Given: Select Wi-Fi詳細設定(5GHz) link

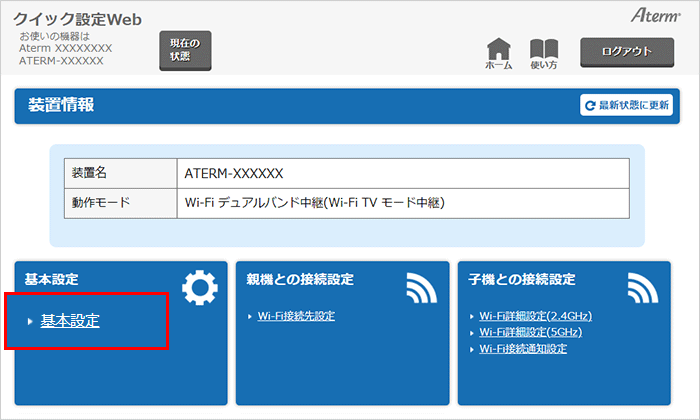Looking at the screenshot, I should point(530,332).
